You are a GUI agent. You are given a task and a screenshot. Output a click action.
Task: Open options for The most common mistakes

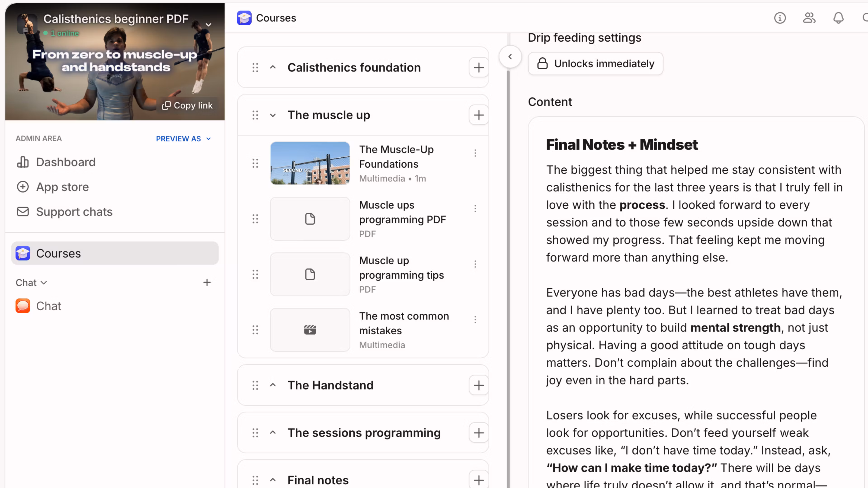click(475, 320)
